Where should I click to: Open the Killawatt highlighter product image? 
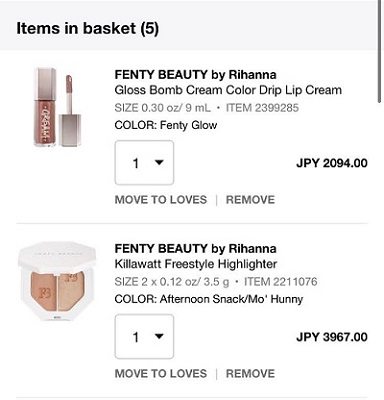pos(57,282)
